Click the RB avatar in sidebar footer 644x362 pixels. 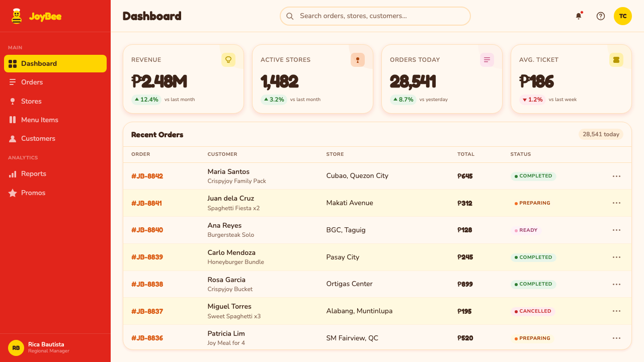click(x=16, y=348)
